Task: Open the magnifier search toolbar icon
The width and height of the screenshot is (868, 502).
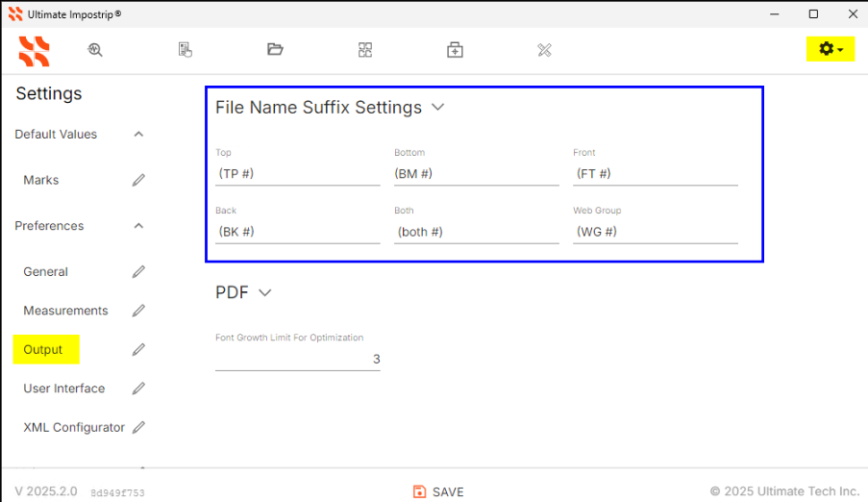Action: 95,50
